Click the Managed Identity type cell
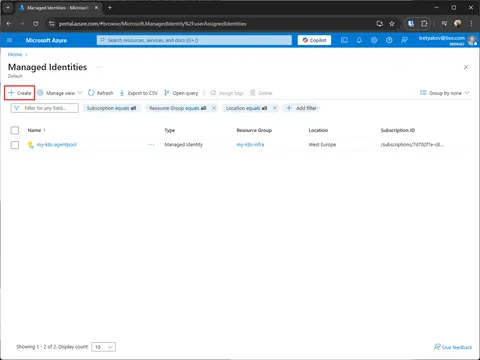The image size is (480, 360). tap(183, 145)
